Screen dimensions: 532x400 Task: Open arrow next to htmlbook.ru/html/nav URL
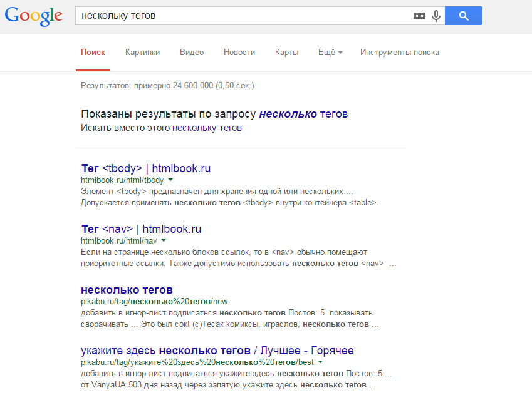(x=164, y=240)
